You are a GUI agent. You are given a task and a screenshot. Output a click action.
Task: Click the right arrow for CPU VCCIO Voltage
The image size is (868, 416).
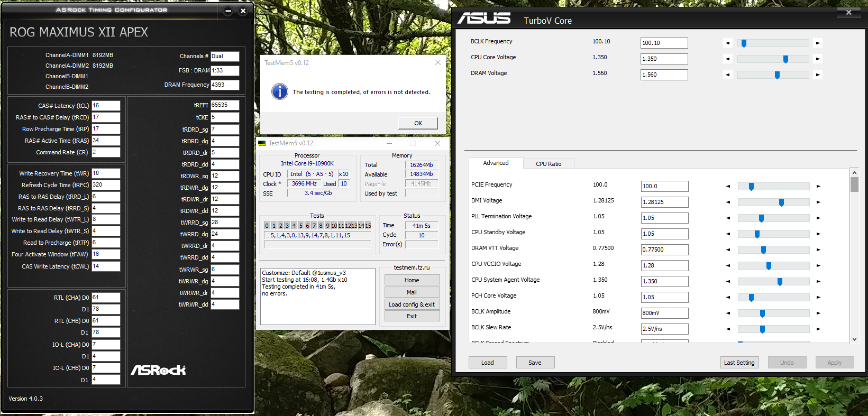coord(818,265)
